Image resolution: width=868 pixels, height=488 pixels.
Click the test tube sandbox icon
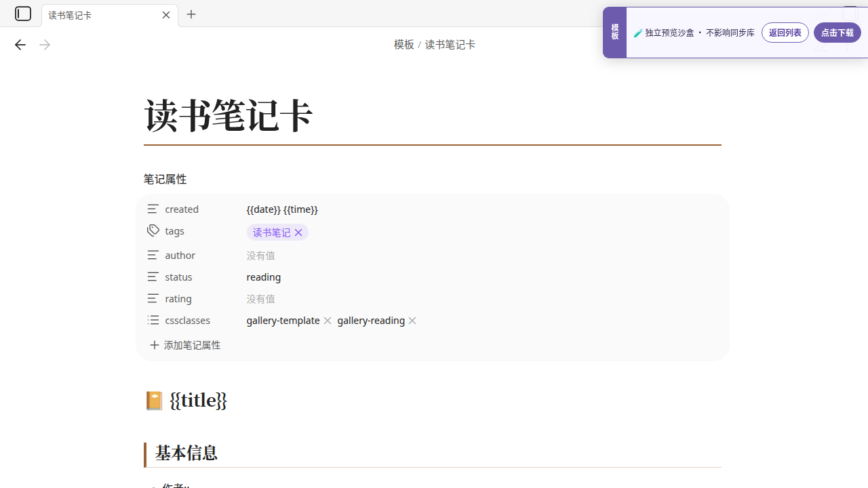pos(638,33)
